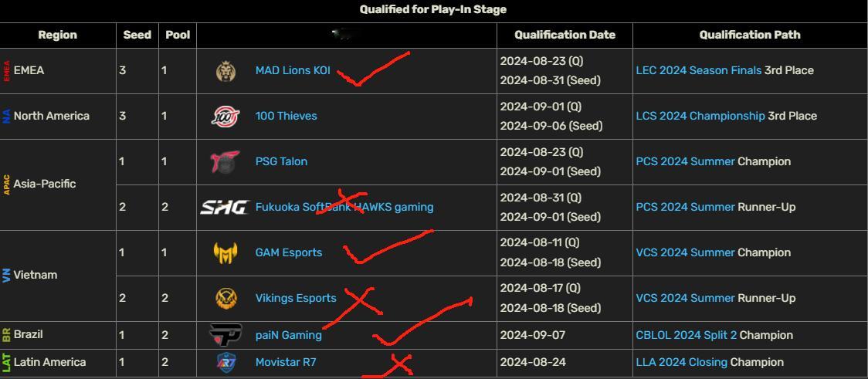Click the Movistar R7 shield logo

[x=225, y=362]
